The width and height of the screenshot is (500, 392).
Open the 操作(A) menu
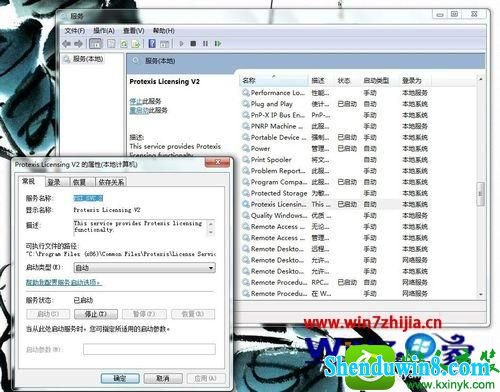(x=104, y=31)
